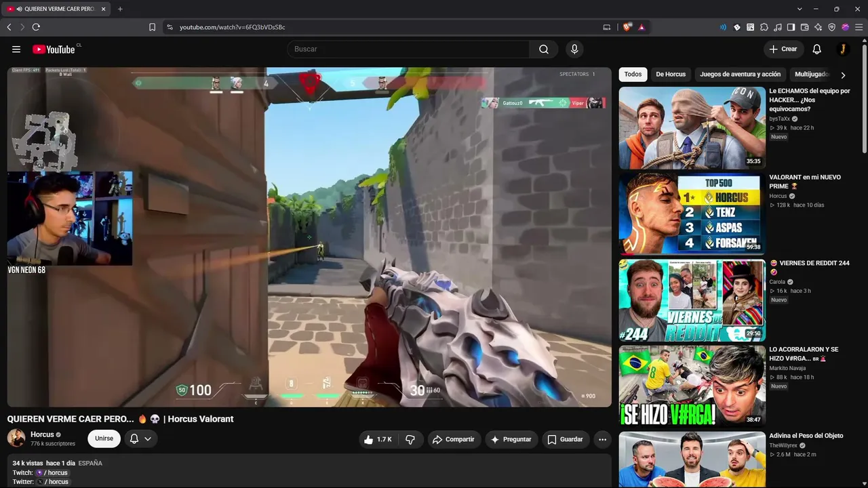Viewport: 868px width, 488px height.
Task: Click the search magnifier button
Action: (544, 49)
